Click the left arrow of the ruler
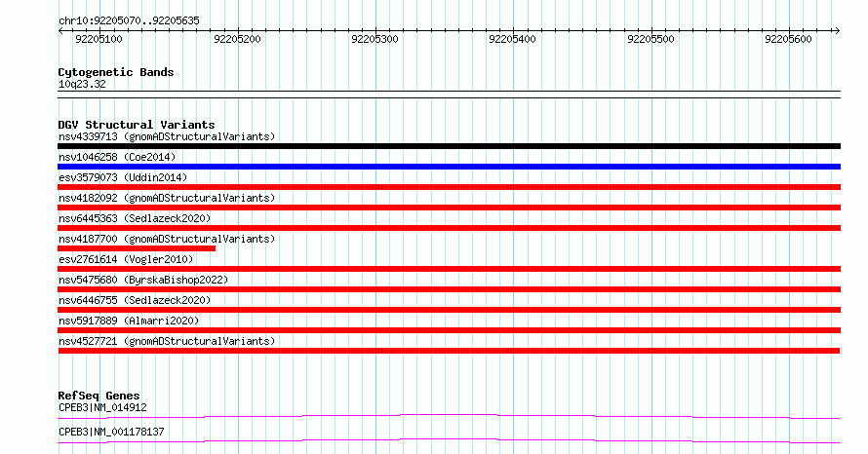The image size is (868, 454). (x=60, y=30)
